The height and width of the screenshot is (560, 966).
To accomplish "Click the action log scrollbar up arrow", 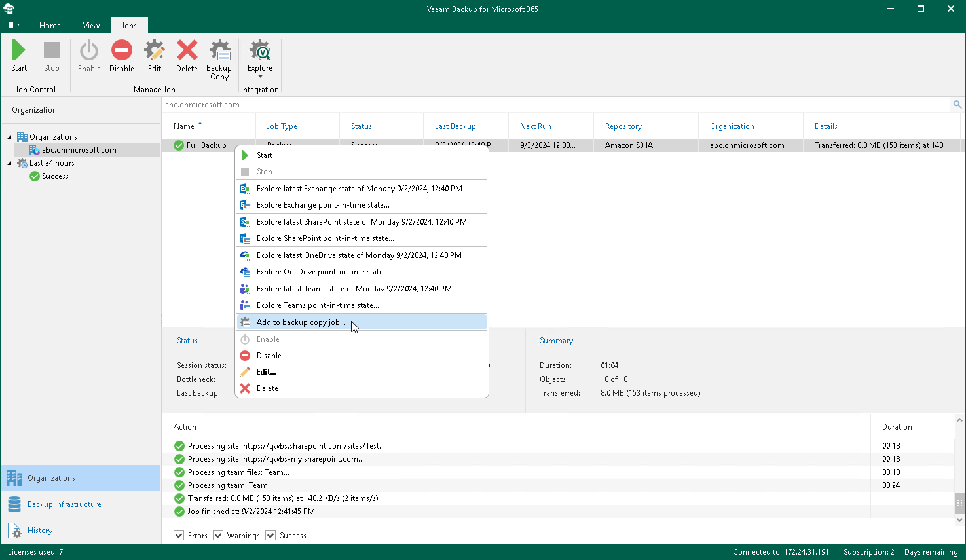I will coord(959,420).
